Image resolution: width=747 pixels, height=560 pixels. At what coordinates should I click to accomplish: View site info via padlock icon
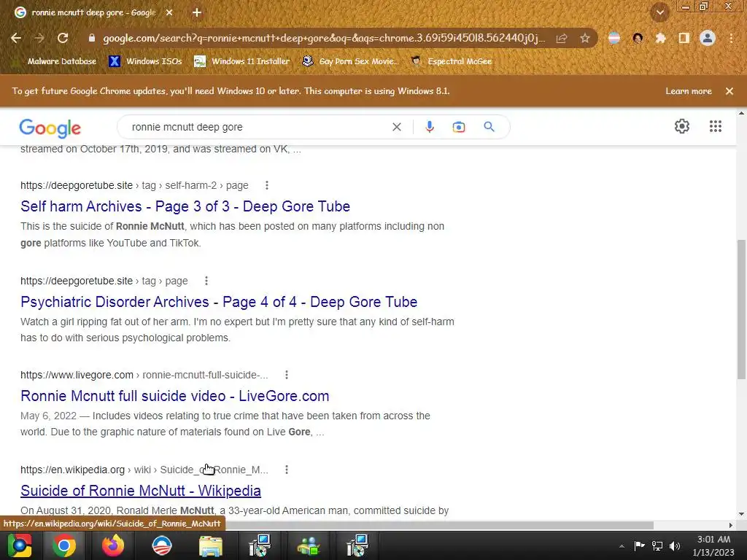(x=91, y=38)
